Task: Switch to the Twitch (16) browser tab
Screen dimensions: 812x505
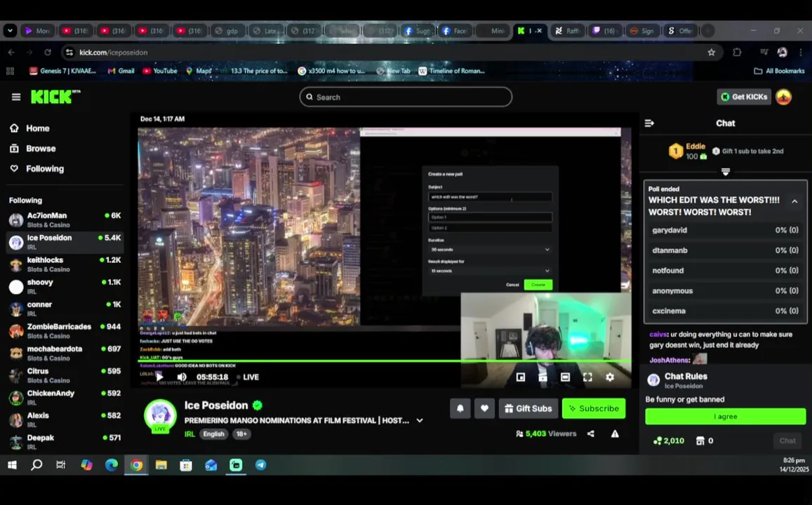Action: pos(606,31)
